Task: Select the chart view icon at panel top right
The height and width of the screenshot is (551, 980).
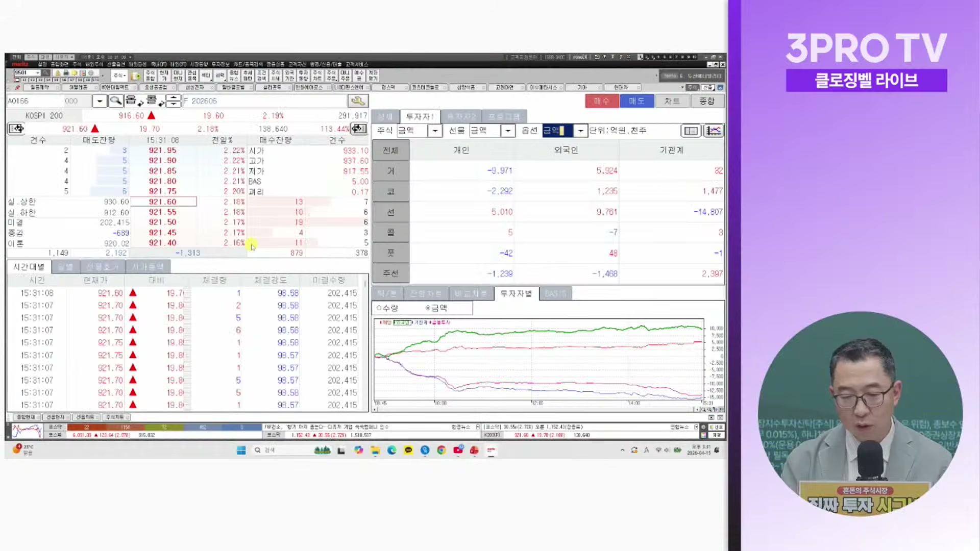Action: pos(714,131)
